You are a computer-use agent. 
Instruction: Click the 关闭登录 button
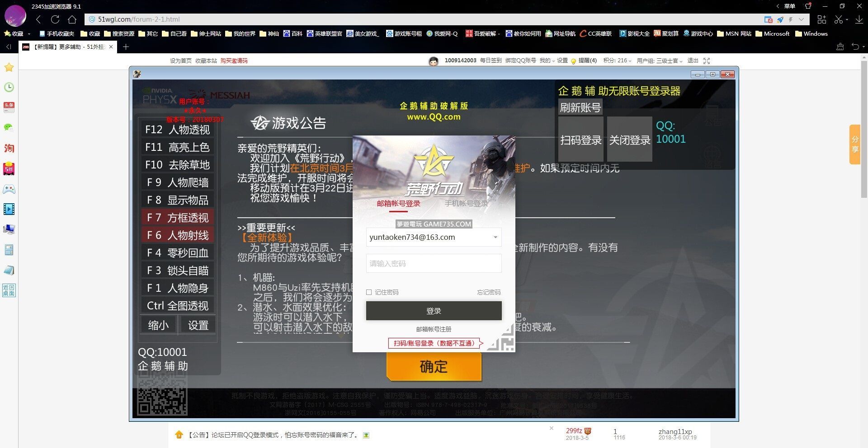630,140
